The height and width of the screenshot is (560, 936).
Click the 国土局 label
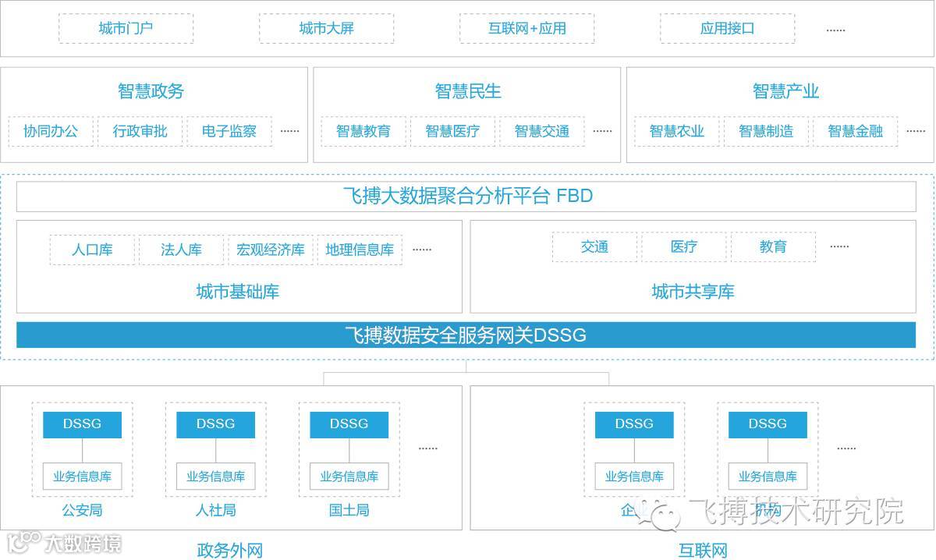pyautogui.click(x=349, y=511)
